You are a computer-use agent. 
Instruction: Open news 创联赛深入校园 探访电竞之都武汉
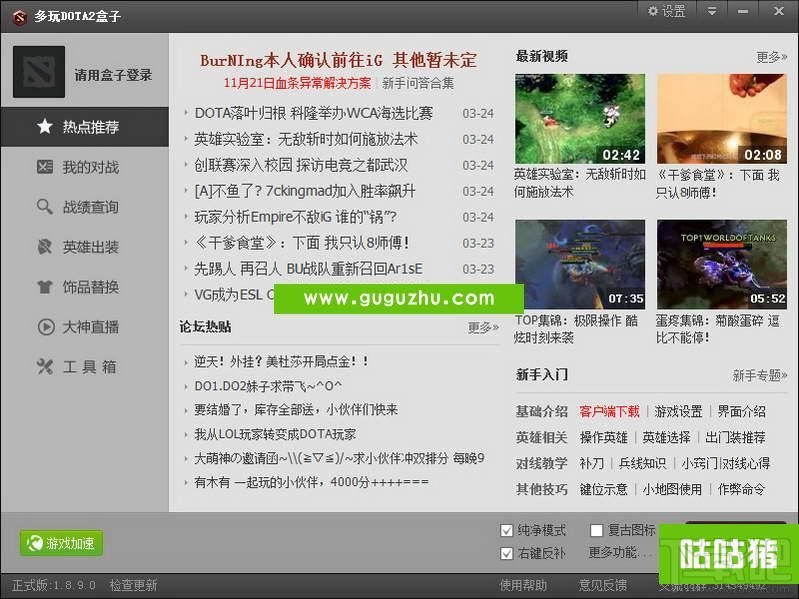pos(301,165)
